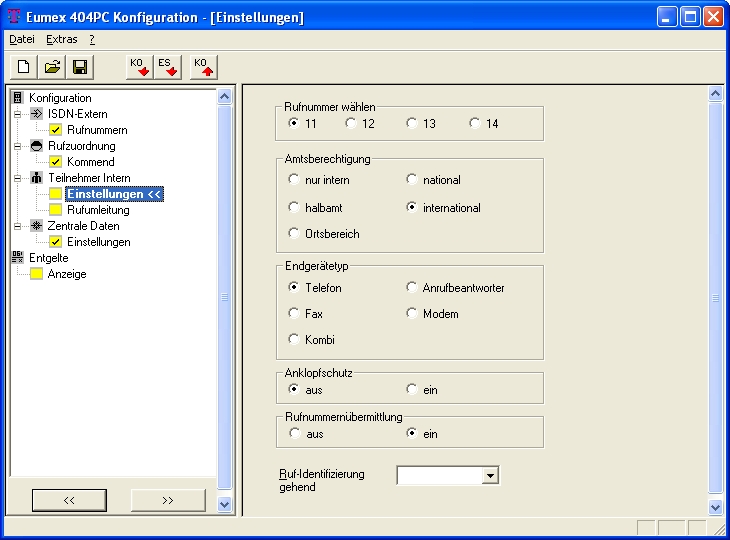Select the 'national' Amtsberechtigung option
730x540 pixels.
pyautogui.click(x=412, y=179)
